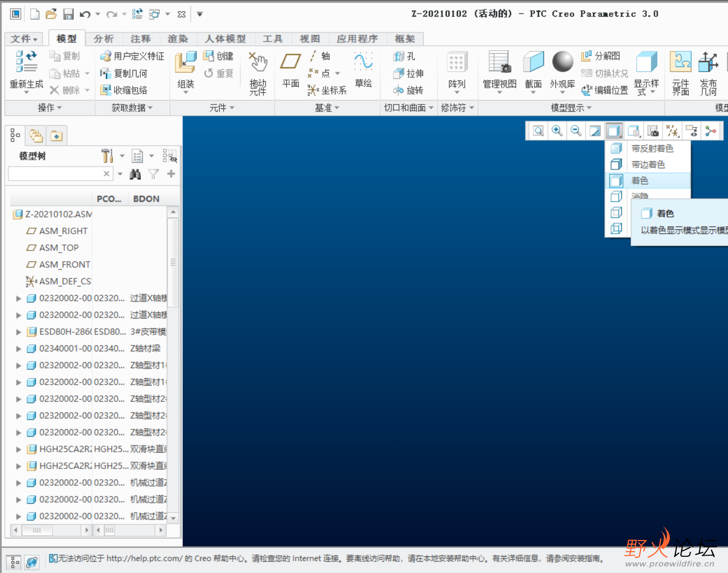Click the Saved orientations icon in graphics toolbar
Image resolution: width=728 pixels, height=573 pixels.
[x=634, y=131]
